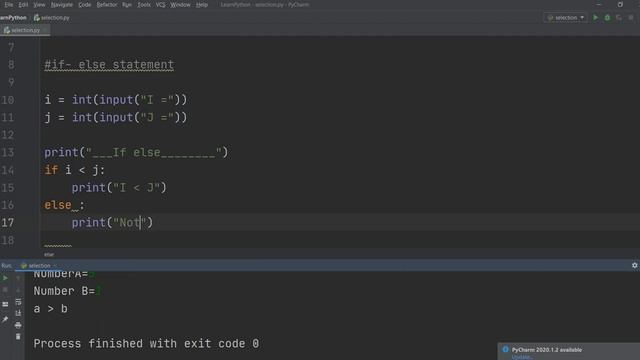This screenshot has height=360, width=640.
Task: Click 'else' breadcrumb below the editor
Action: pos(49,254)
